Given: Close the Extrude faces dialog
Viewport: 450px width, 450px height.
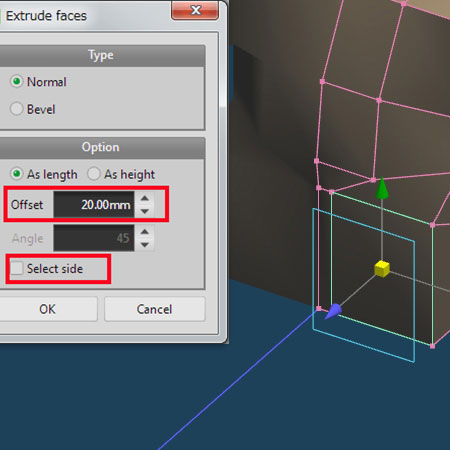Looking at the screenshot, I should coord(195,10).
